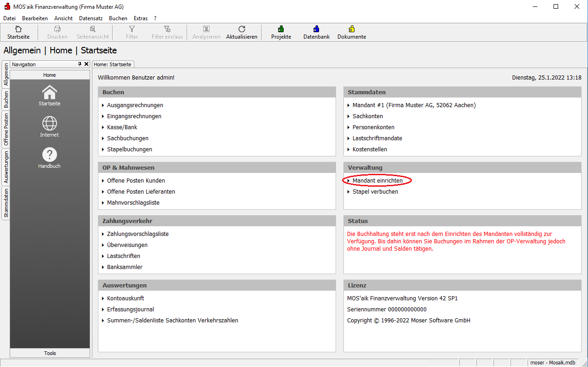The height and width of the screenshot is (367, 588).
Task: Open the Buchen menu
Action: [118, 18]
